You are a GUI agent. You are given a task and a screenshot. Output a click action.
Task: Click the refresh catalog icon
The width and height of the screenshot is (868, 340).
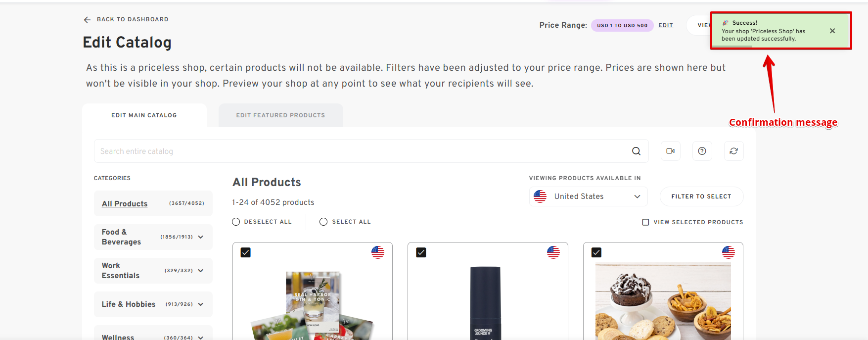733,151
